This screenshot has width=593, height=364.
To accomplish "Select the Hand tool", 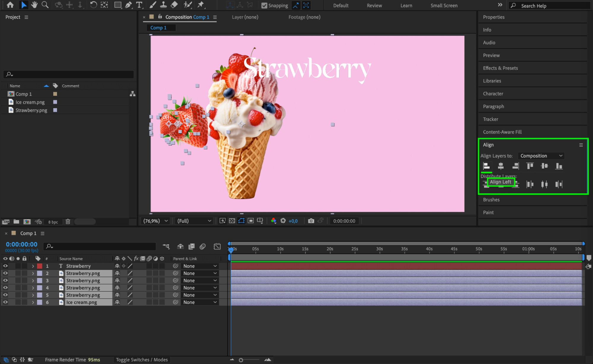I will pos(34,5).
